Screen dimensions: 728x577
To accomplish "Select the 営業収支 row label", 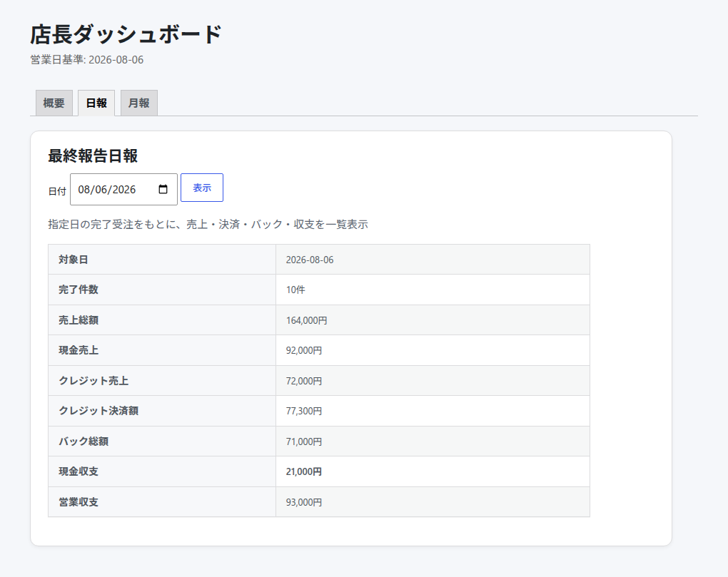I will coord(162,502).
